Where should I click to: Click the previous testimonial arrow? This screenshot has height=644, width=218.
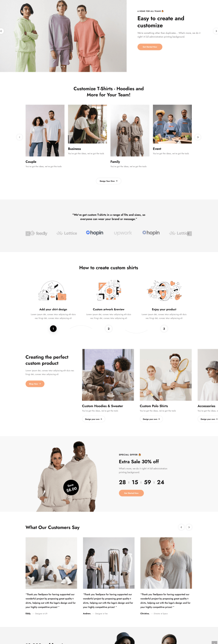tap(181, 527)
